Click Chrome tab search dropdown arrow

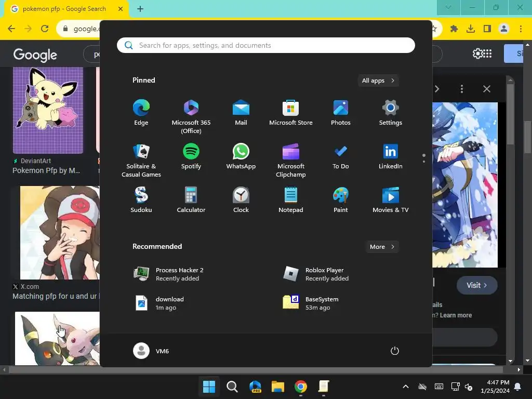448,7
